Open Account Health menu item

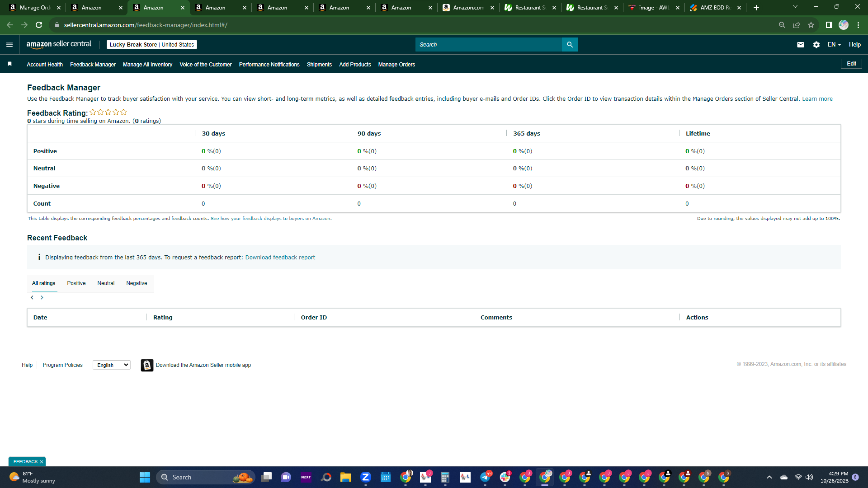coord(45,65)
